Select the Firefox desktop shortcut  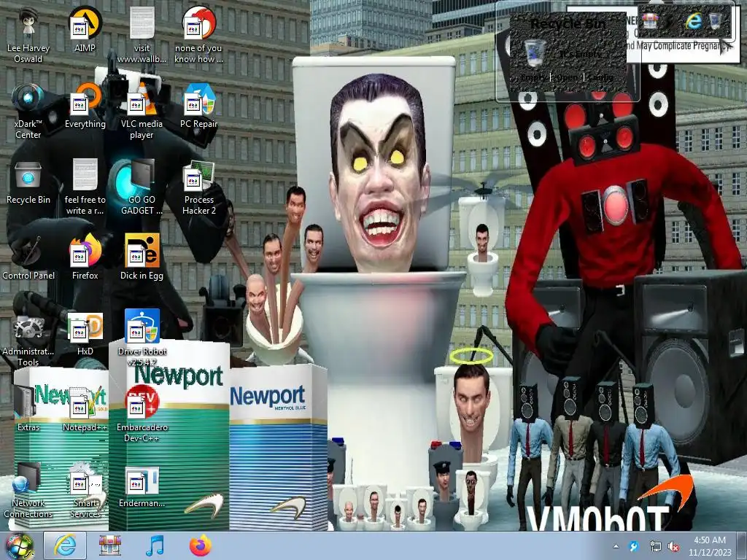click(85, 257)
